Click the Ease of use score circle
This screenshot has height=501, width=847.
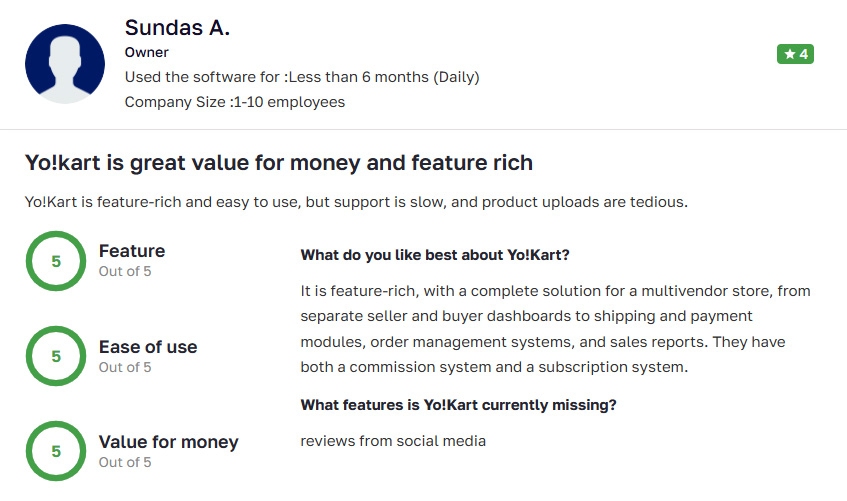click(56, 356)
